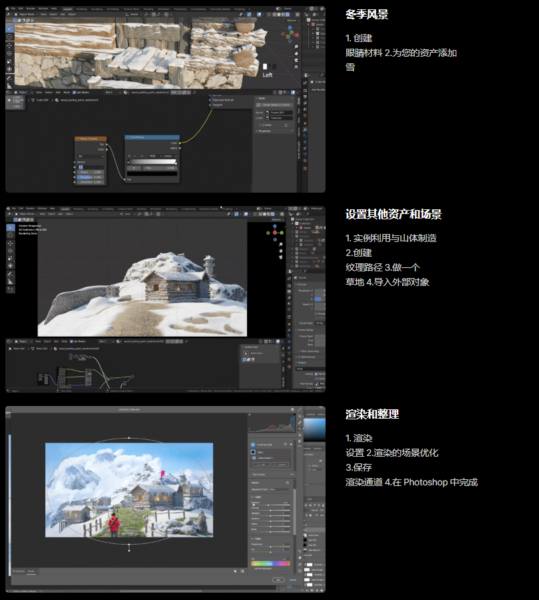Open ColorRamp Linear interpolation dropdown
Screen dimensions: 539x600
point(169,156)
